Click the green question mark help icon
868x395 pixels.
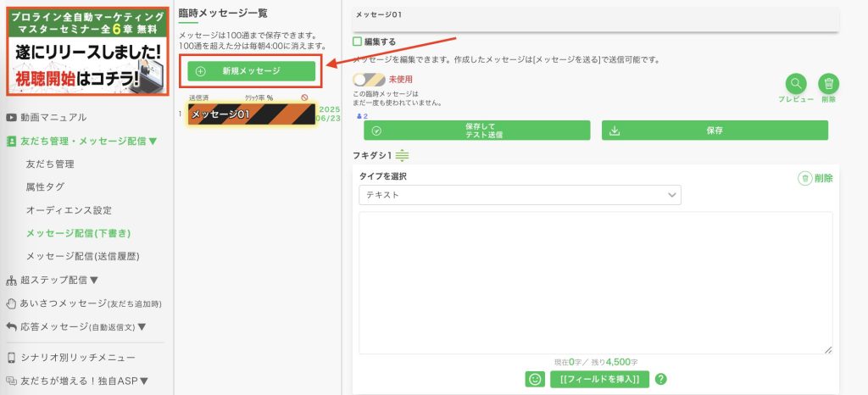[661, 379]
